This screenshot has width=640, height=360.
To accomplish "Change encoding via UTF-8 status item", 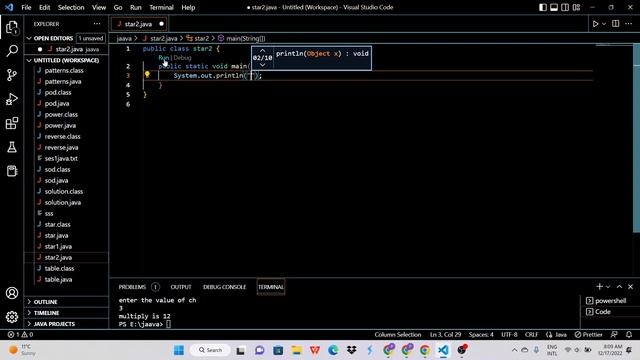I will pyautogui.click(x=509, y=335).
